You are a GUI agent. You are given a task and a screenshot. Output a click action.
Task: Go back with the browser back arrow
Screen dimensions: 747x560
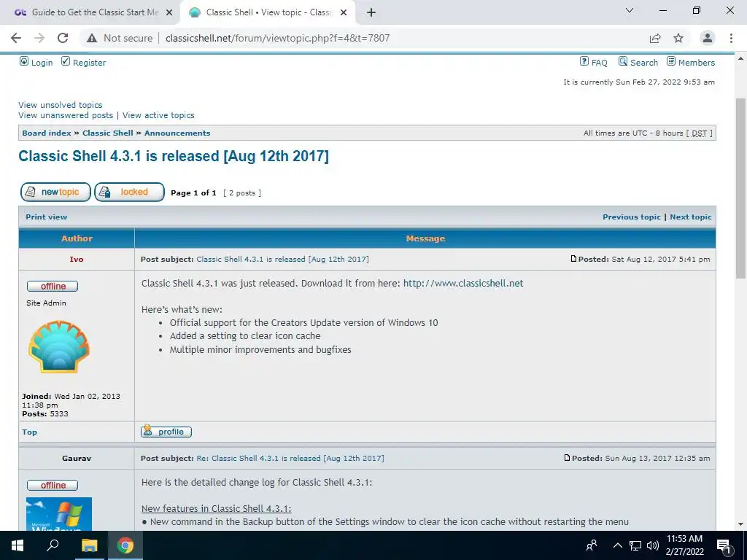[16, 38]
